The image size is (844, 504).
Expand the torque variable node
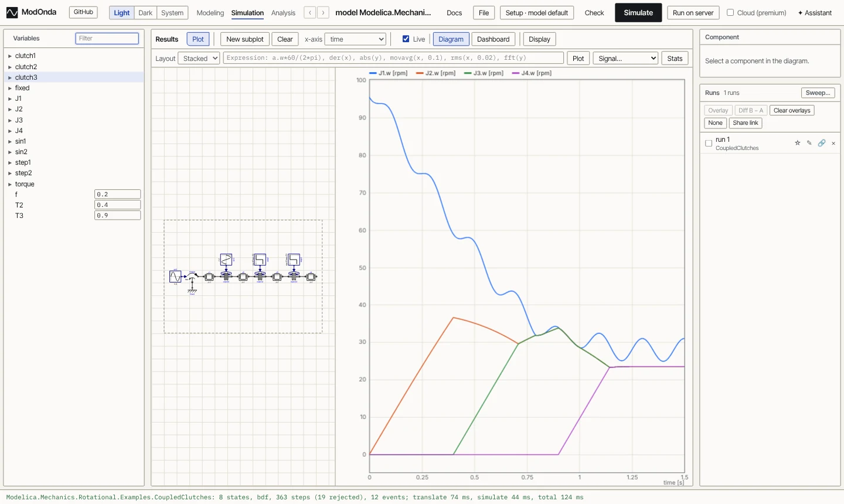[x=10, y=185]
